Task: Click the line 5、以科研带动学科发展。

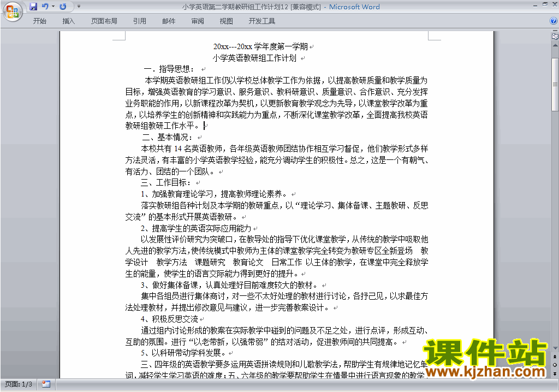Action: [183, 353]
